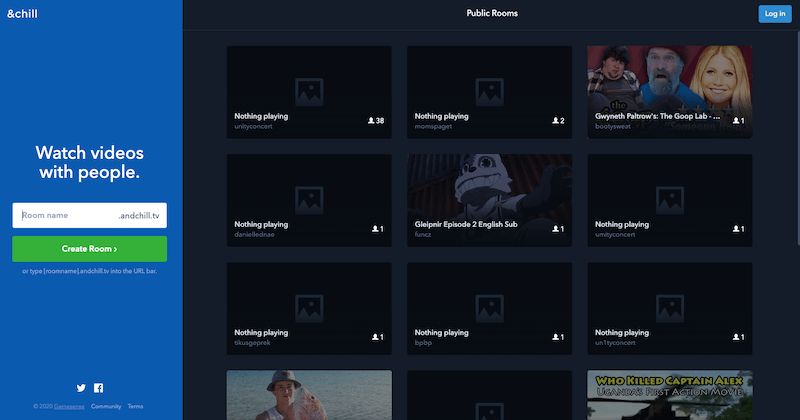Click the .andchill.tv suffix text
Viewport: 800px width, 420px height.
pos(139,216)
